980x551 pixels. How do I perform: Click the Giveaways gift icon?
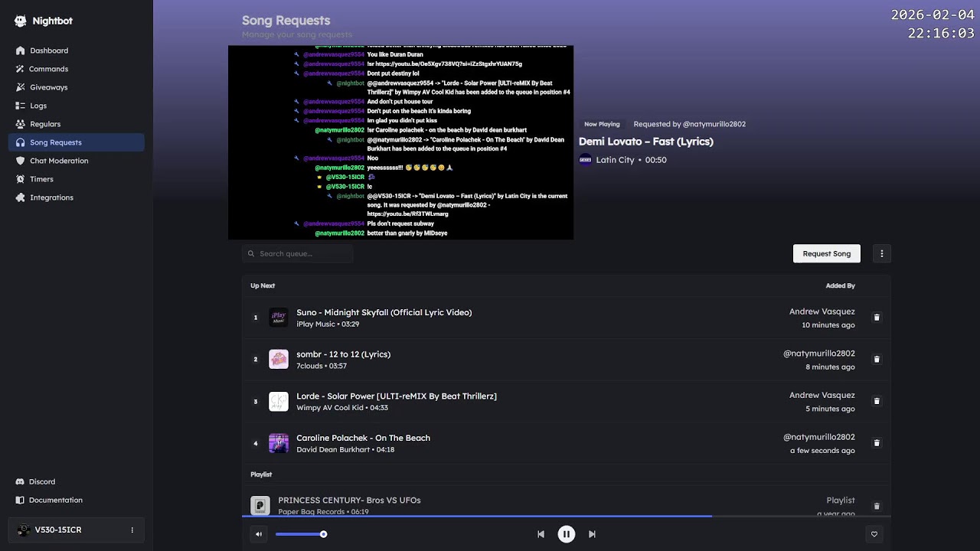(21, 87)
